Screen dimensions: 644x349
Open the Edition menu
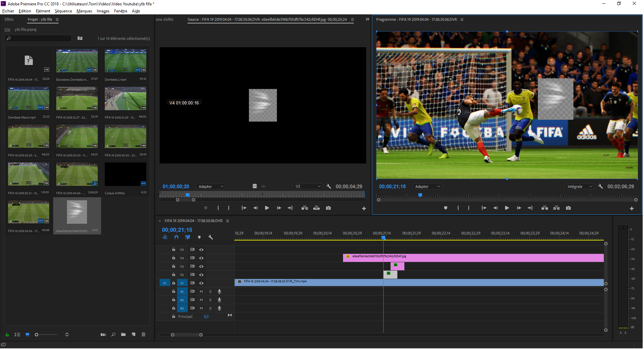click(x=25, y=11)
